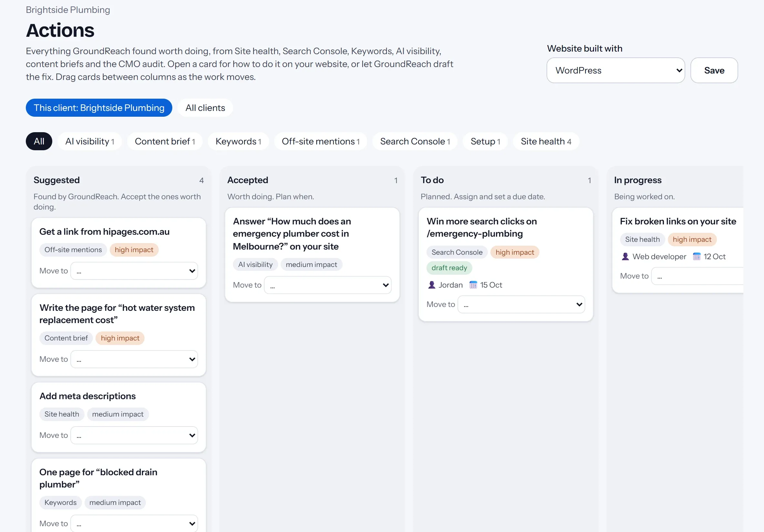The height and width of the screenshot is (532, 764).
Task: Filter by Search Console
Action: click(x=415, y=141)
